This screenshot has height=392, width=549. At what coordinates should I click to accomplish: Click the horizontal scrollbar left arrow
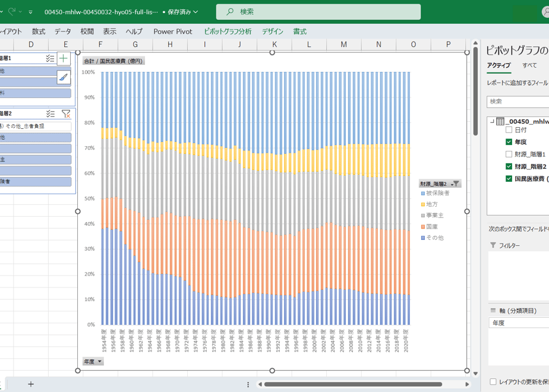260,384
